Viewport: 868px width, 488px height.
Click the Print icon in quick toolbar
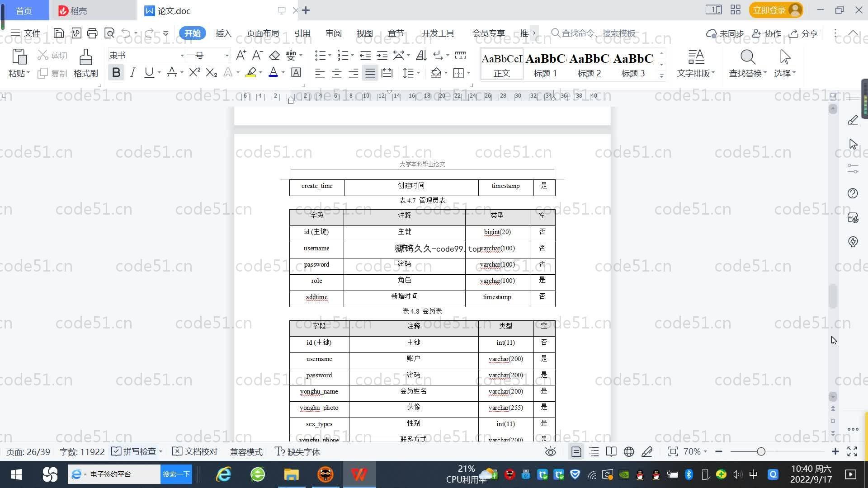point(92,33)
